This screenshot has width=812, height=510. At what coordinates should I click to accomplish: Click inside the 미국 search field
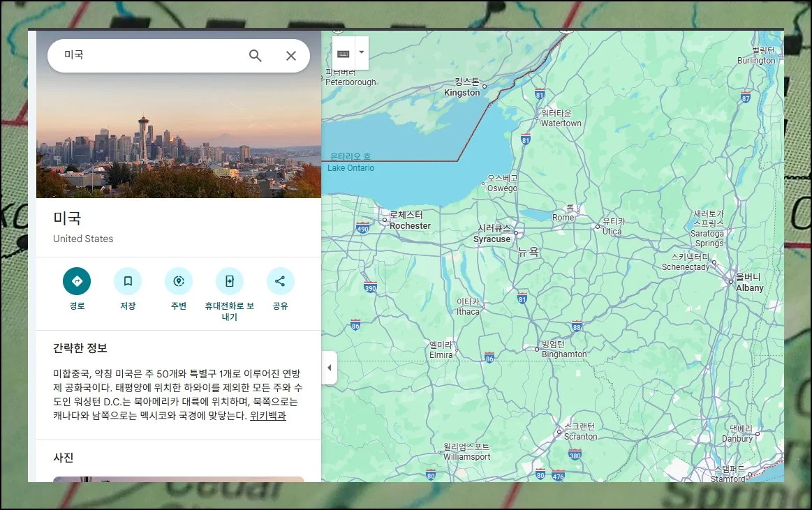click(x=147, y=56)
